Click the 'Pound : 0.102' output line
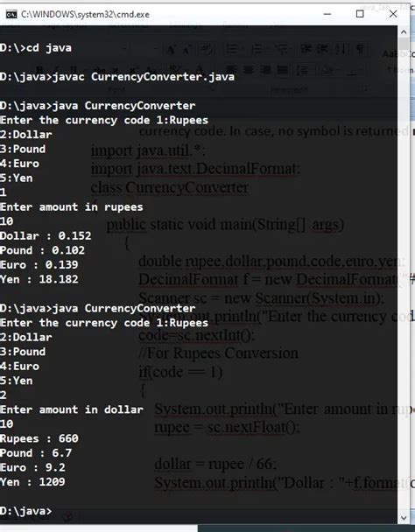 tap(42, 250)
